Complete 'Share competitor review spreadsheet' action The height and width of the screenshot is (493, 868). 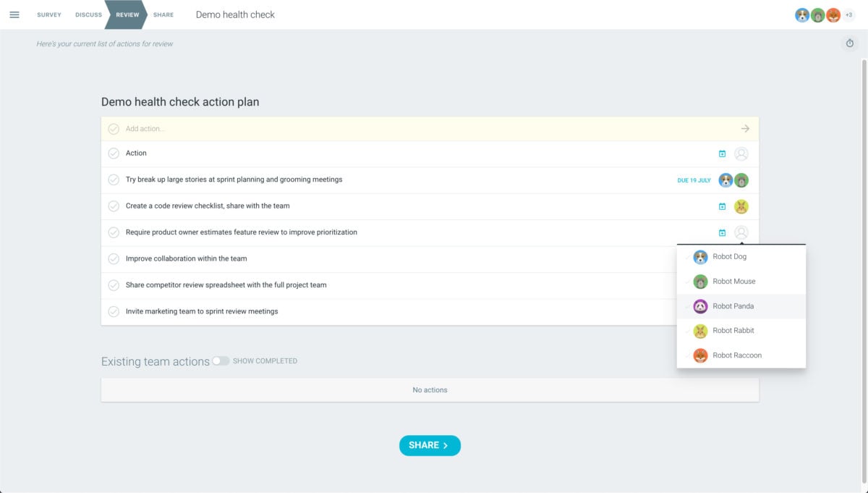pyautogui.click(x=114, y=285)
